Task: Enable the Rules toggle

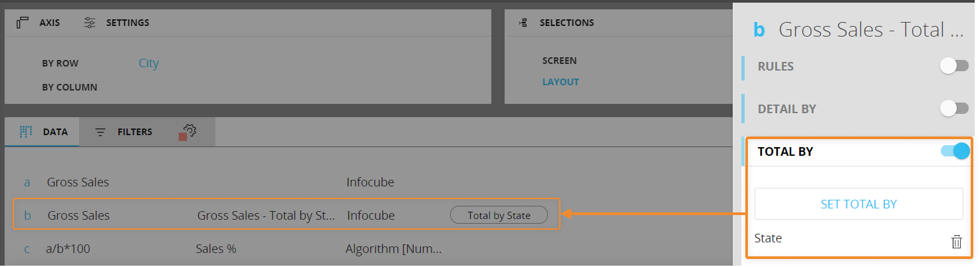Action: tap(954, 66)
